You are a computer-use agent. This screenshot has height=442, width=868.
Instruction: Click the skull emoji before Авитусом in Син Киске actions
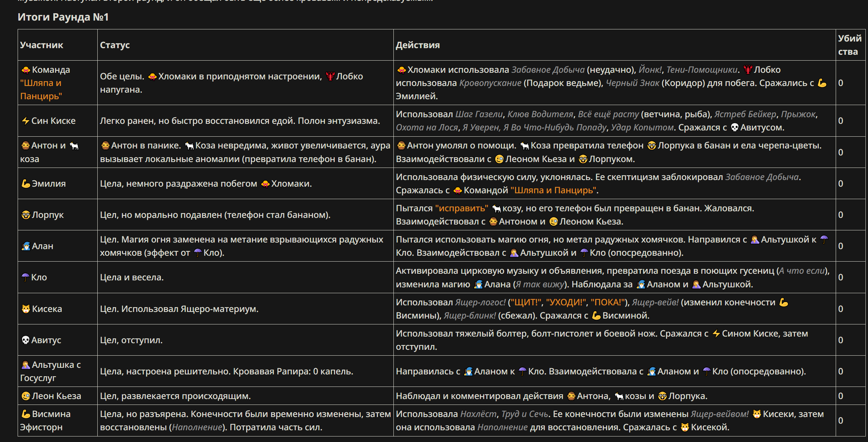pyautogui.click(x=735, y=127)
